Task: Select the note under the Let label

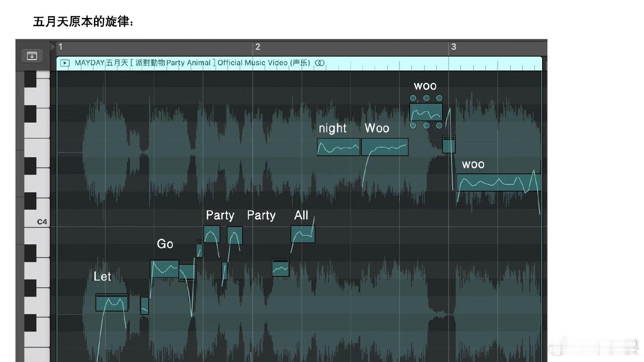Action: click(x=112, y=302)
